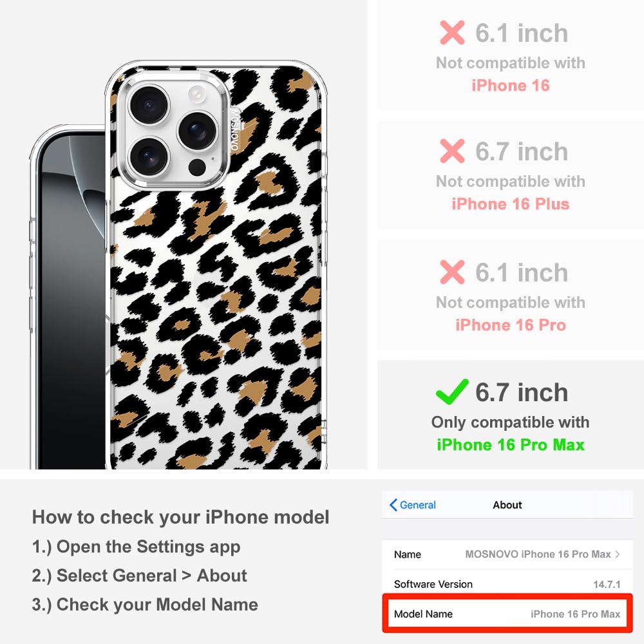Click the top-left camera lens
The width and height of the screenshot is (644, 644).
[149, 104]
